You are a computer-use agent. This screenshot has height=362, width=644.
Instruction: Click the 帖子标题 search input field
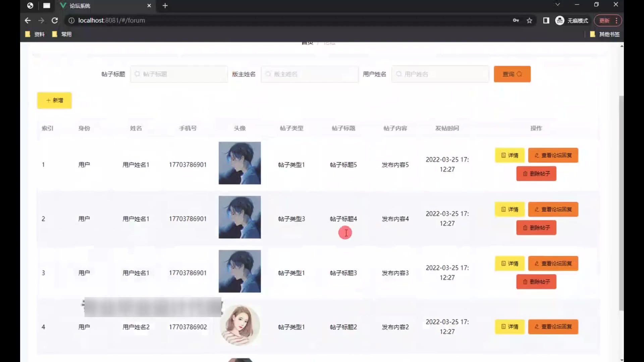click(x=179, y=74)
